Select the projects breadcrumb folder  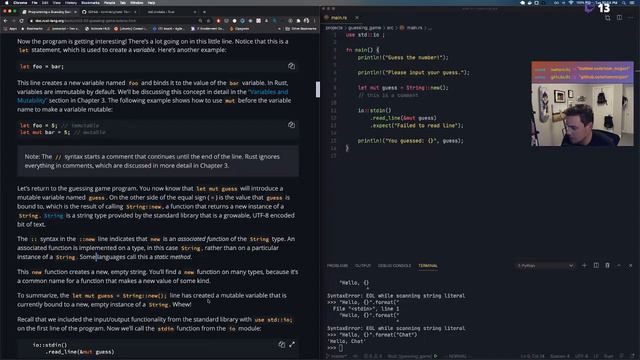[x=334, y=27]
